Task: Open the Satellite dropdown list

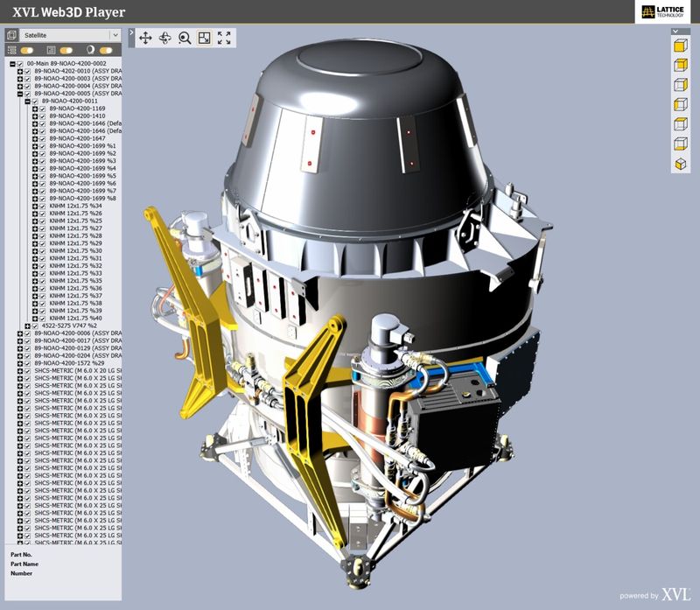Action: point(115,35)
